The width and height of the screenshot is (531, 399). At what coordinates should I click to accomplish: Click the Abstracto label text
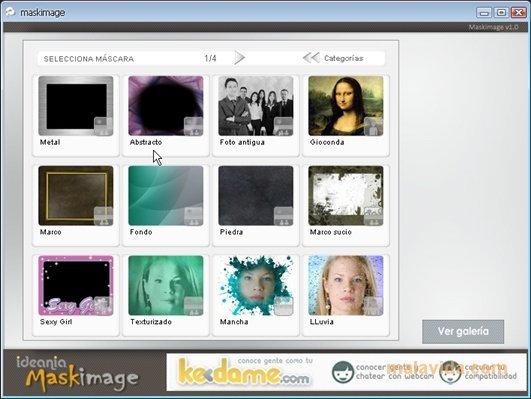(146, 142)
